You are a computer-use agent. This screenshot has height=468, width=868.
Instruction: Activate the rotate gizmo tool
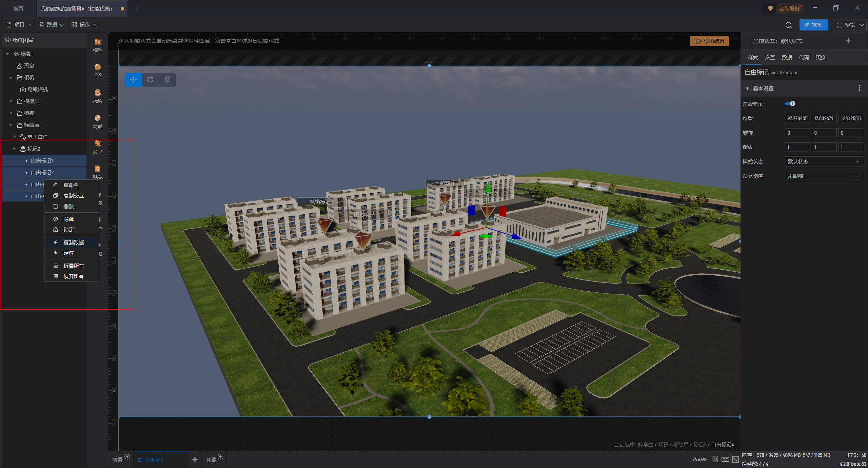[x=150, y=80]
